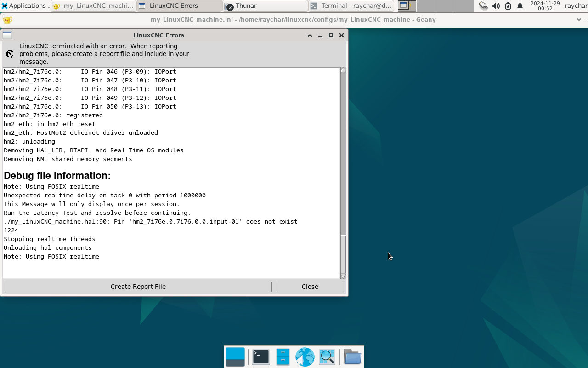Click 'Stopping realtime threads' line
Viewport: 588px width, 368px height.
[50, 239]
